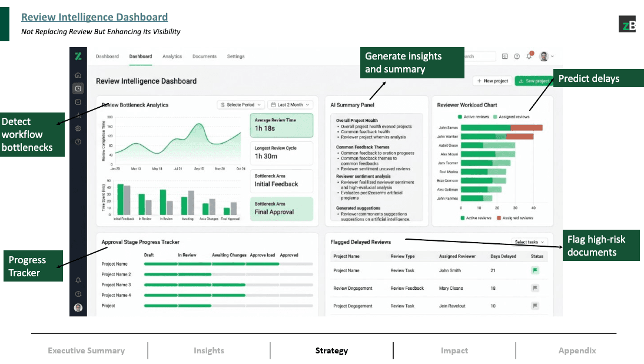Click the Status column header

537,256
